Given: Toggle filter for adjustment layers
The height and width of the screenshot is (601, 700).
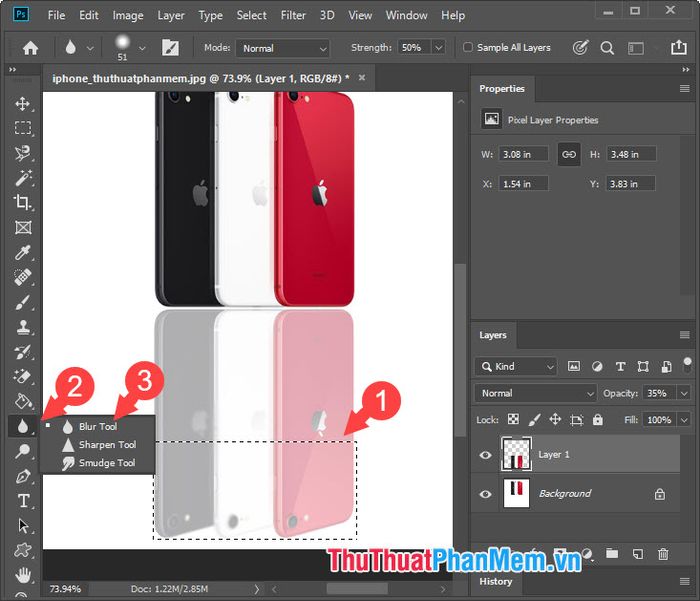Looking at the screenshot, I should pos(597,367).
